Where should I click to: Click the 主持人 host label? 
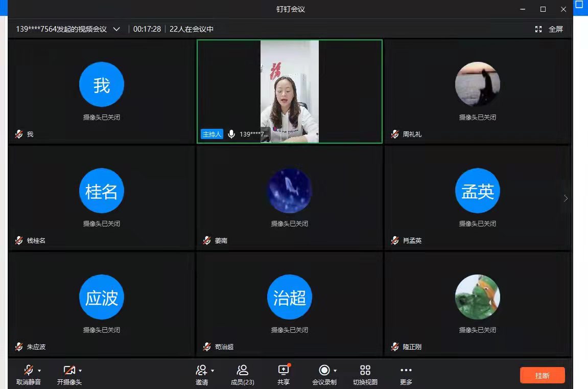pos(212,134)
